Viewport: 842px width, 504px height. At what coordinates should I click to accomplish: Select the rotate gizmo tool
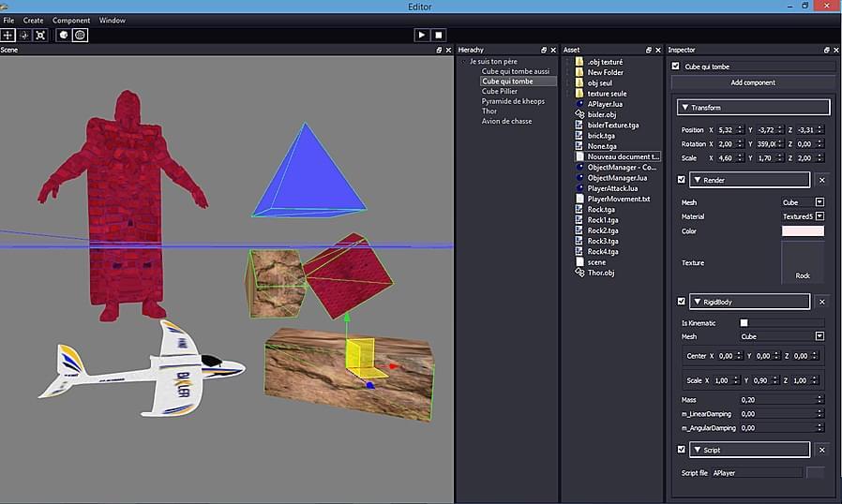point(24,35)
